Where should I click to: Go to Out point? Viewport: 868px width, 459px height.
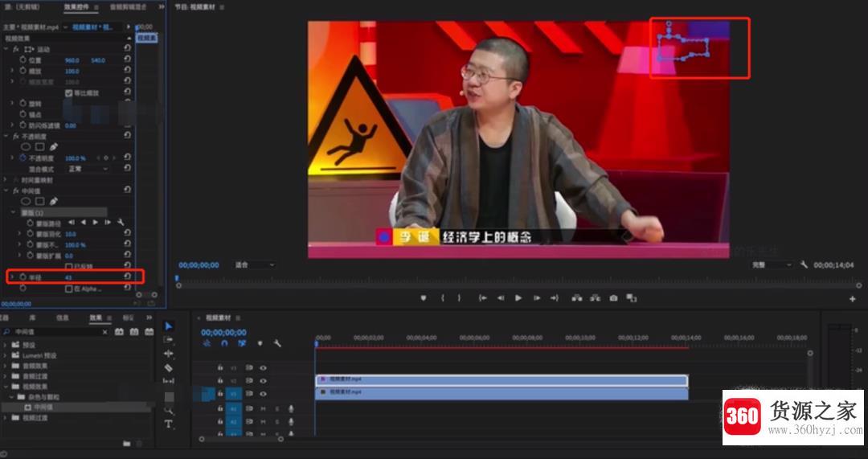click(x=554, y=298)
